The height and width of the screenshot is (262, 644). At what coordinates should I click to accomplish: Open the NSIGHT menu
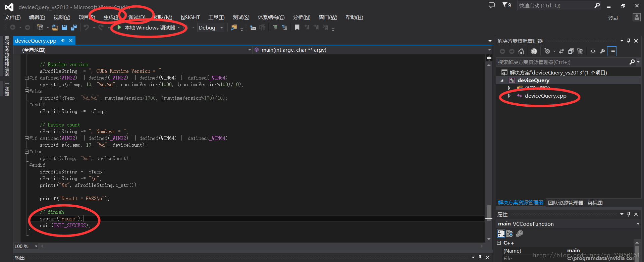coord(190,17)
